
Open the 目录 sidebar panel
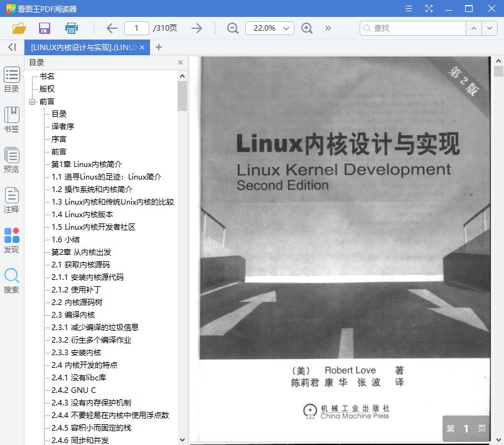11,80
